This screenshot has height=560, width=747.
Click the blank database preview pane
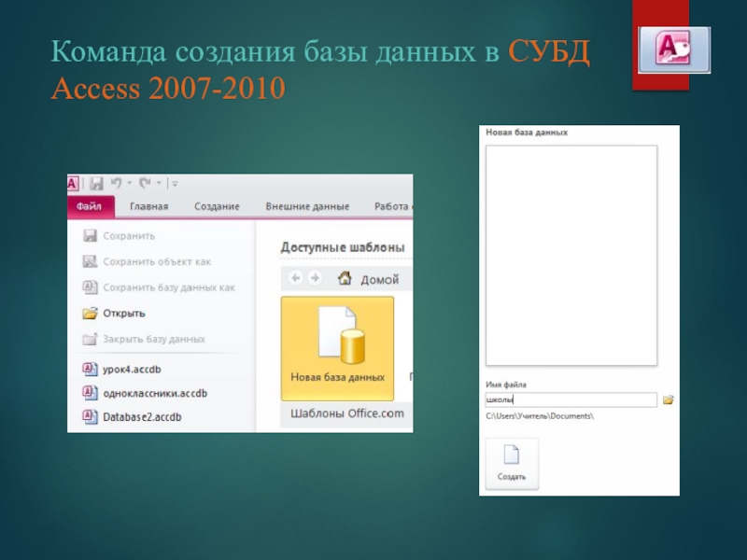(x=571, y=256)
